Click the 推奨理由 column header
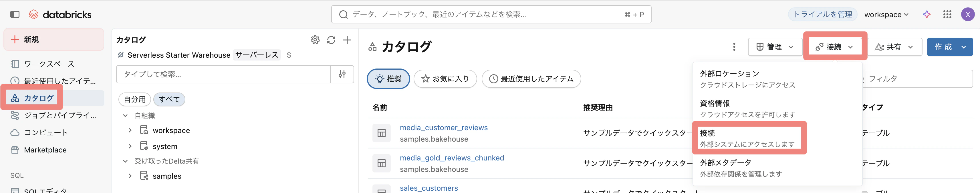The image size is (980, 193). tap(598, 108)
